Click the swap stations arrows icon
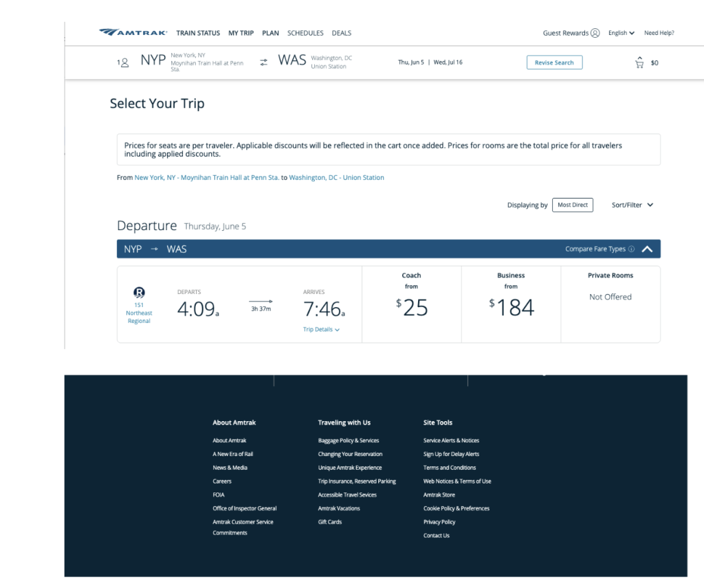Viewport: 704px width, 588px height. click(263, 62)
